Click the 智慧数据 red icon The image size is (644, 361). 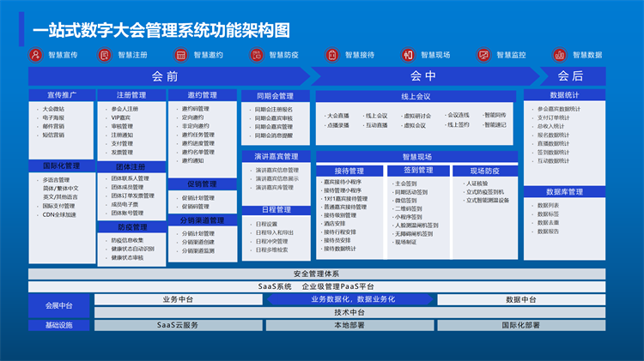tap(559, 55)
